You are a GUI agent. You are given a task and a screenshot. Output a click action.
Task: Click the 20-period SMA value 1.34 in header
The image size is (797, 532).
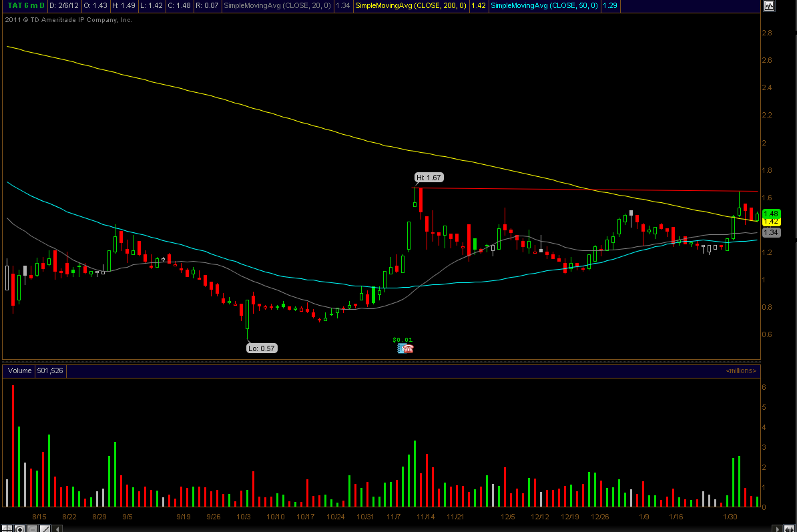click(x=342, y=5)
